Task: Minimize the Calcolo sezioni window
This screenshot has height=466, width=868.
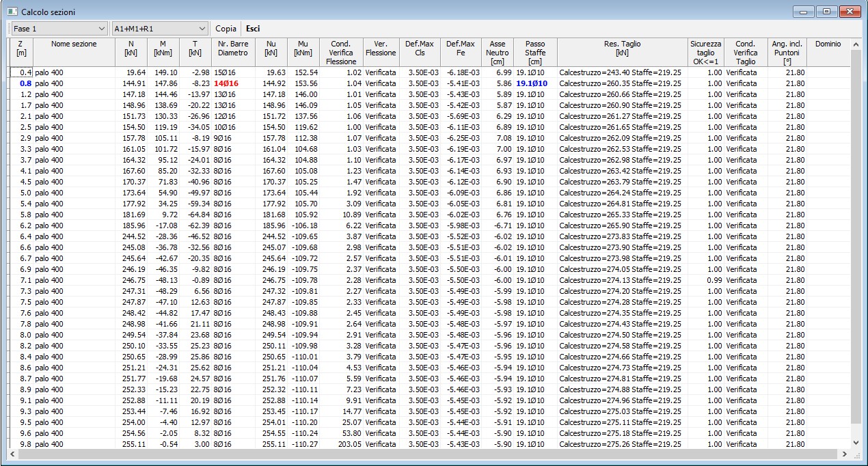Action: coord(804,12)
